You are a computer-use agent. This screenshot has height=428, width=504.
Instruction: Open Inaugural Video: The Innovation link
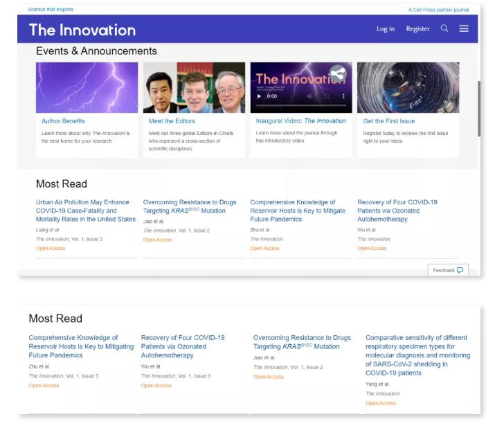(x=301, y=121)
